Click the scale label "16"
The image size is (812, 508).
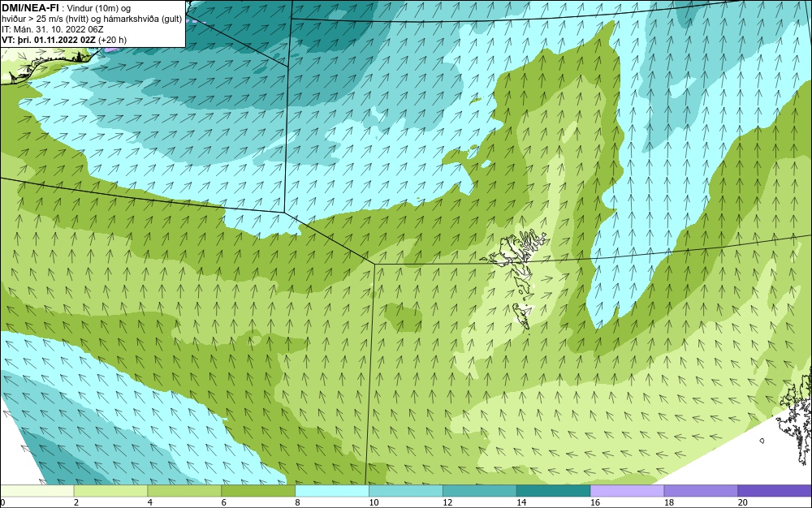click(x=595, y=502)
